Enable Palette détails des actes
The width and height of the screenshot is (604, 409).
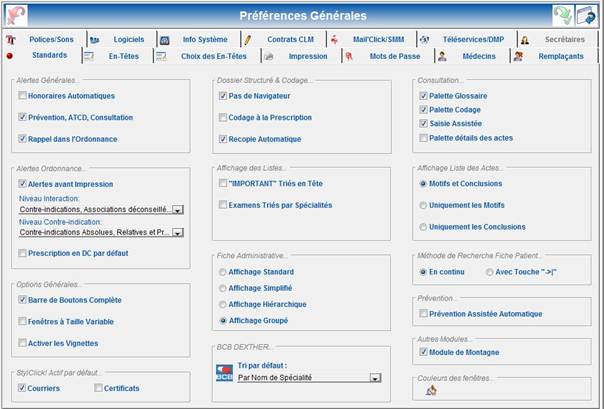pos(423,137)
